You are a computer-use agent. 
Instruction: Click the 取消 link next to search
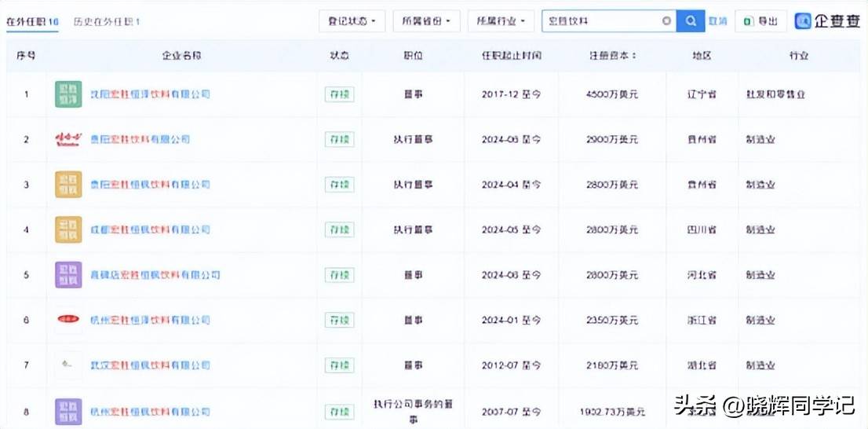pyautogui.click(x=718, y=21)
